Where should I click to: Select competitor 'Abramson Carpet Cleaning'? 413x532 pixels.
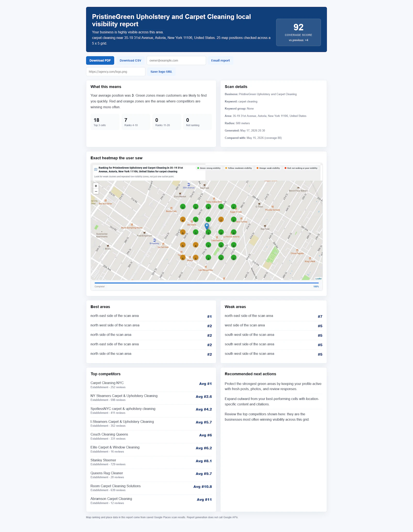click(151, 501)
